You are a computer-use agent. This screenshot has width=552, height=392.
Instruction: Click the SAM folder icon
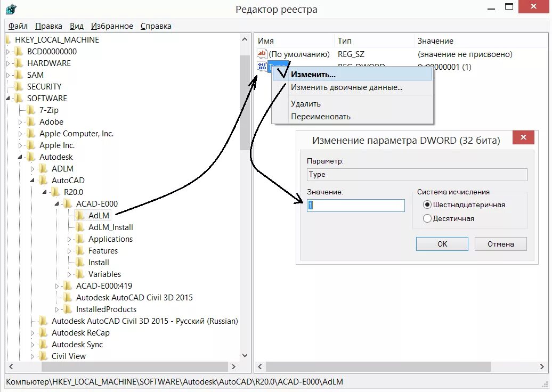(x=19, y=75)
